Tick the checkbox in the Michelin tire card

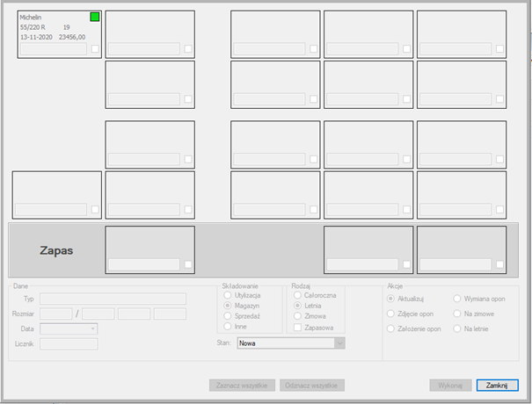[95, 49]
